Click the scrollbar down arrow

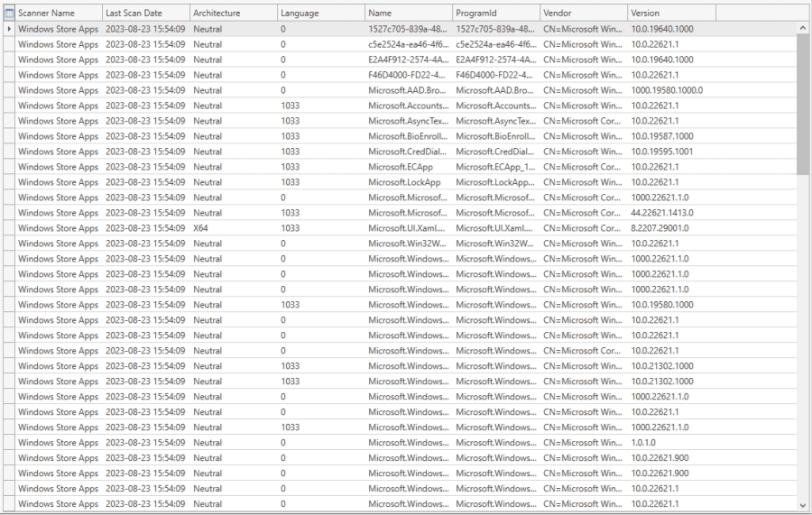point(803,505)
